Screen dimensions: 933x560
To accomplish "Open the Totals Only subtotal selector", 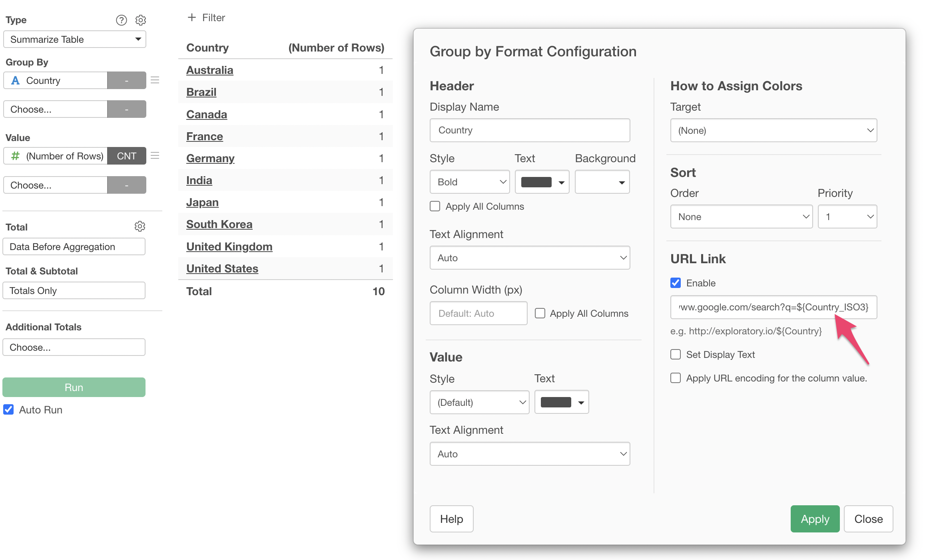I will 74,291.
